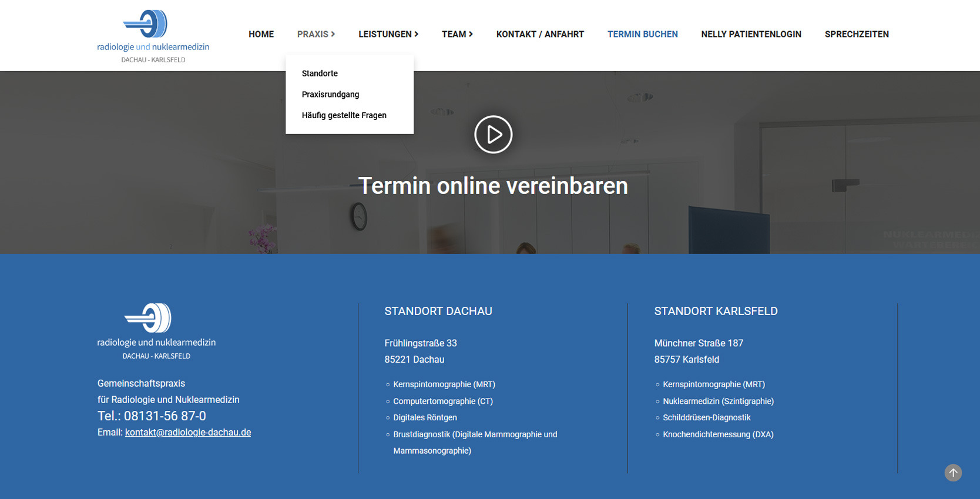Open Häufig gestellte Fragen entry
This screenshot has width=980, height=499.
coord(344,115)
